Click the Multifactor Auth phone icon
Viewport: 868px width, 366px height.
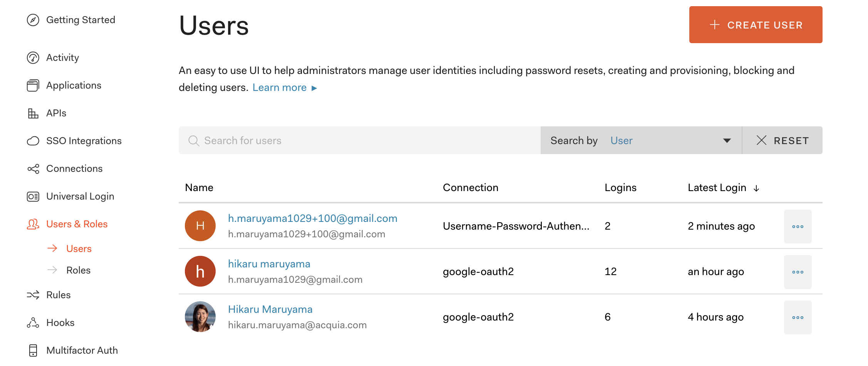pyautogui.click(x=33, y=351)
